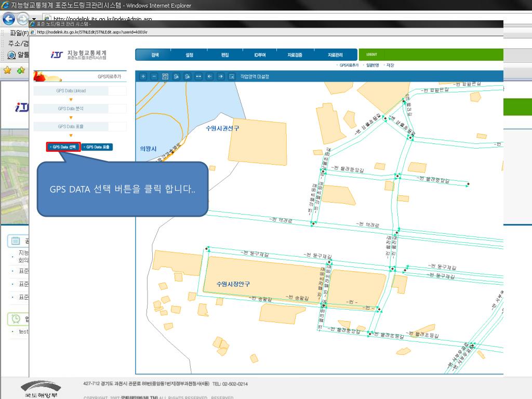Screen dimensions: 532x399
Task: Click the zoom in plus map tool
Action: tap(143, 76)
